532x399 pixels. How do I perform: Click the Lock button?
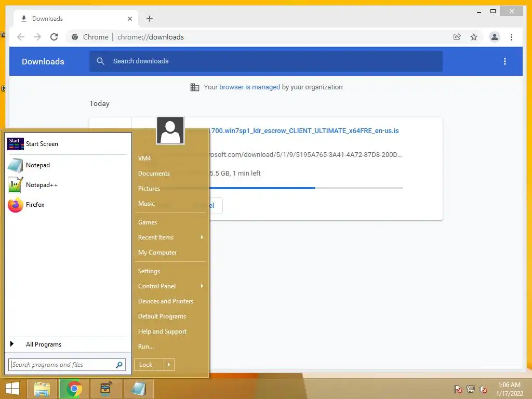tap(149, 365)
